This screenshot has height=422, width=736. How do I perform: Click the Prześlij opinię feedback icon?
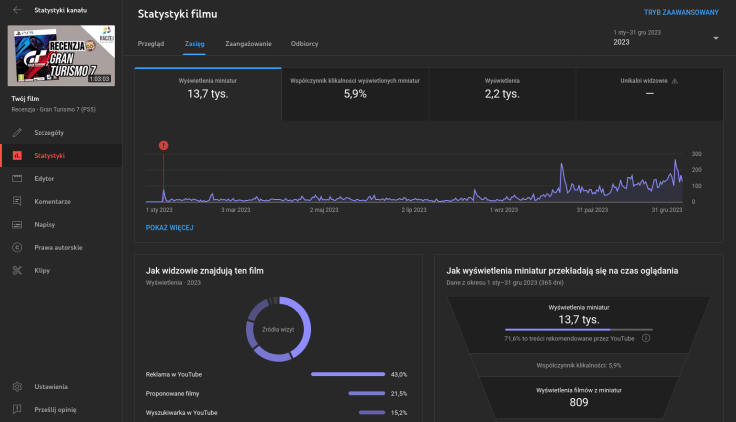(17, 409)
